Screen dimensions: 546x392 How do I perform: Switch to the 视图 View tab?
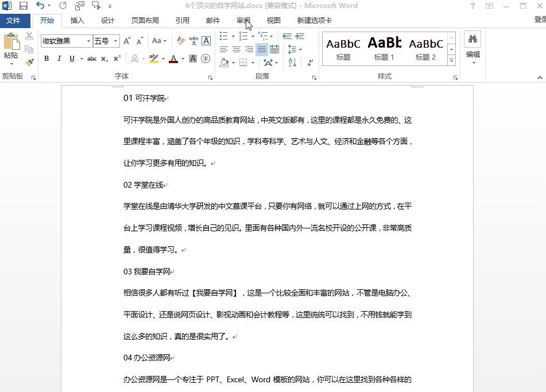274,21
